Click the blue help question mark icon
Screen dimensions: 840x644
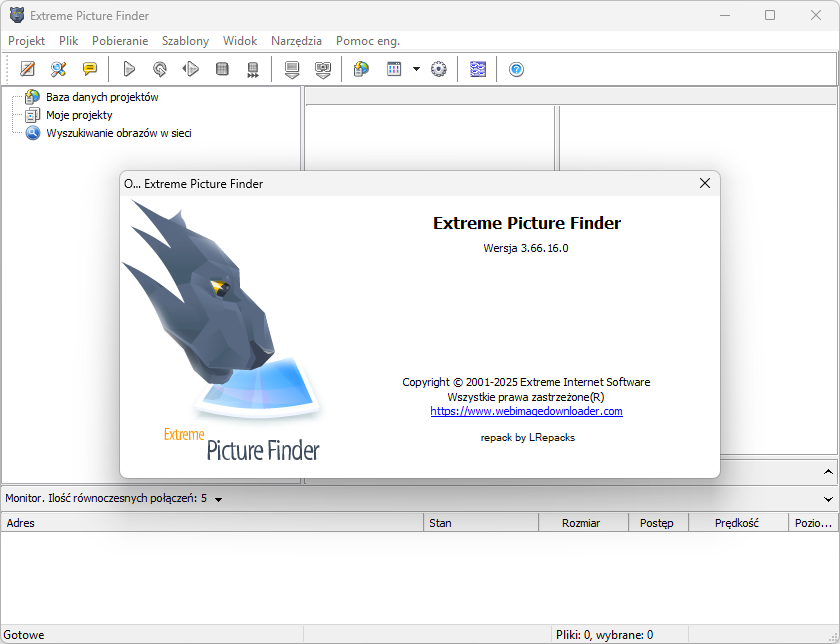516,69
